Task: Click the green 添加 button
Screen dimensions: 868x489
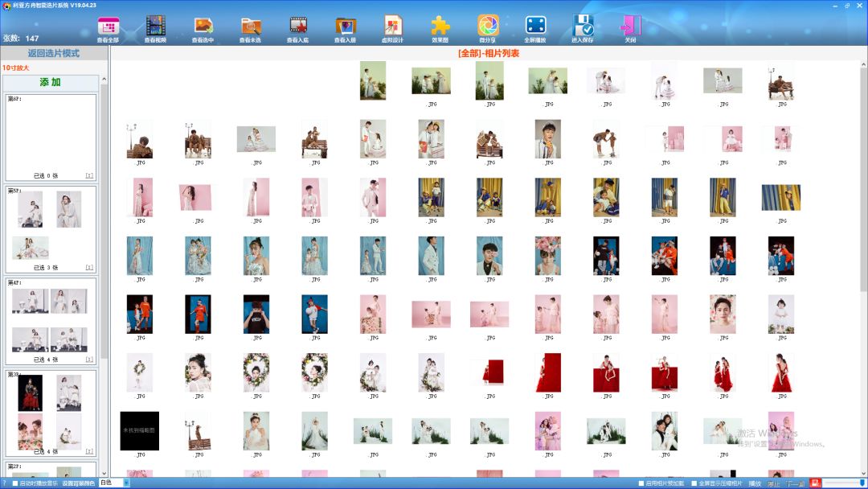Action: [51, 83]
